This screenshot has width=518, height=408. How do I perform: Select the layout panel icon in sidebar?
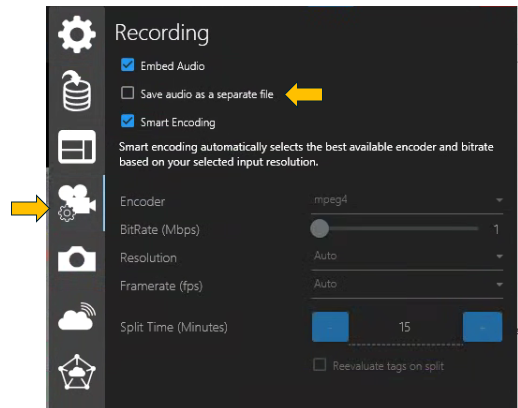point(77,147)
